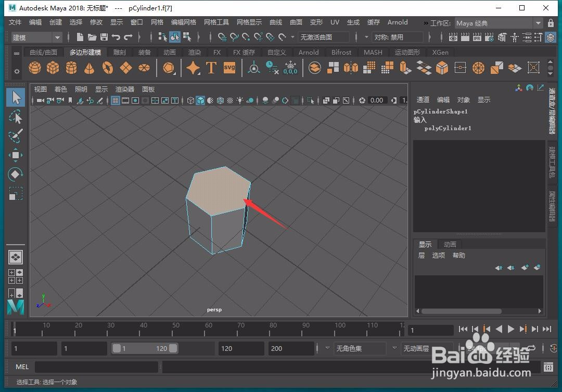Click the new scene icon

tap(80, 37)
